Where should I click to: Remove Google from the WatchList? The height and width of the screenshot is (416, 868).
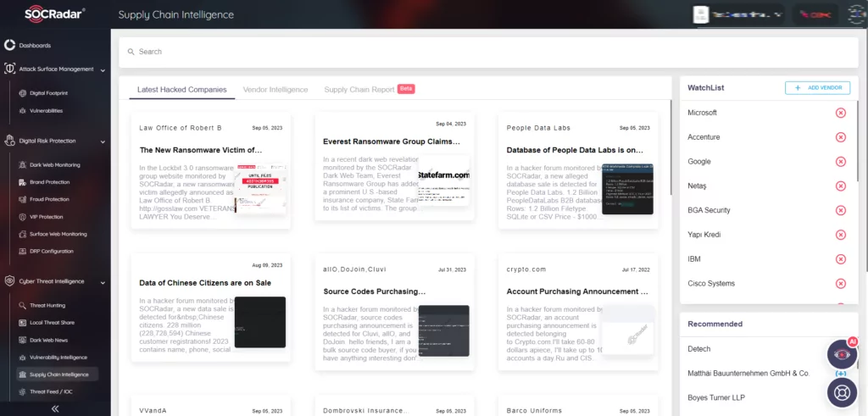(840, 162)
